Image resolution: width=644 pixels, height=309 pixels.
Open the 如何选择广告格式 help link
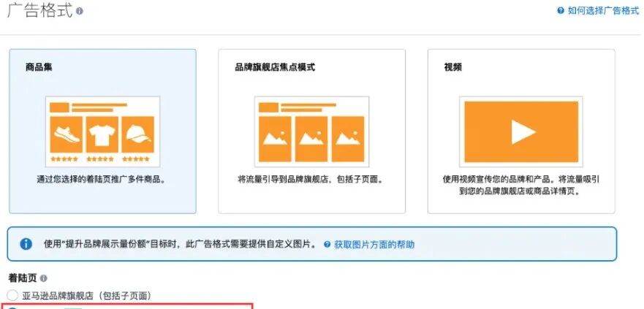point(603,11)
